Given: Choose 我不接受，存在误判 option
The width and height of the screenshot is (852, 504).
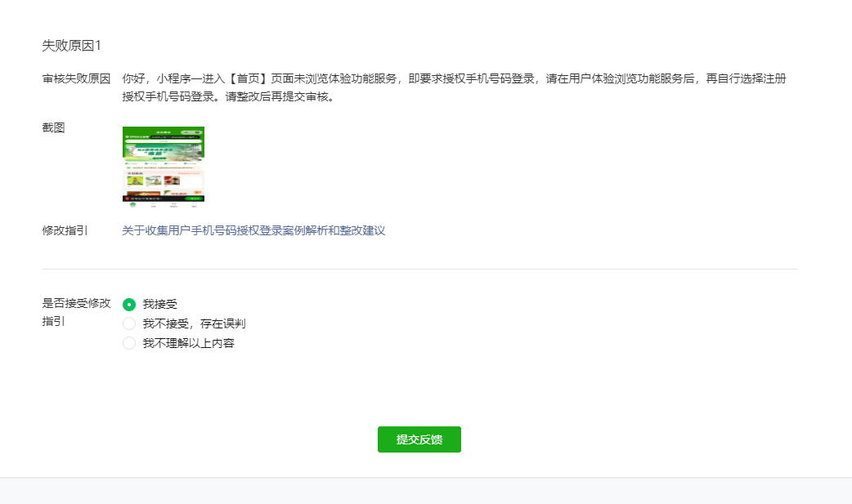Looking at the screenshot, I should (x=129, y=323).
